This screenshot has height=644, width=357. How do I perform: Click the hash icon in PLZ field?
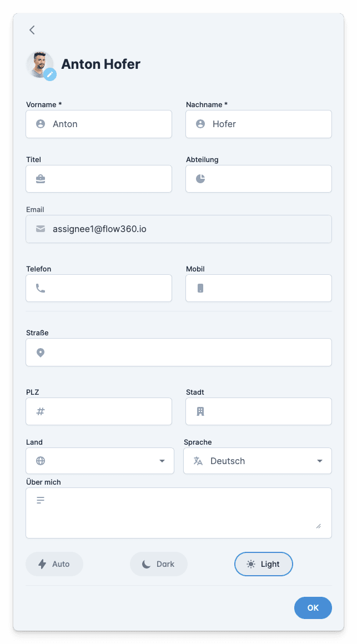[41, 411]
